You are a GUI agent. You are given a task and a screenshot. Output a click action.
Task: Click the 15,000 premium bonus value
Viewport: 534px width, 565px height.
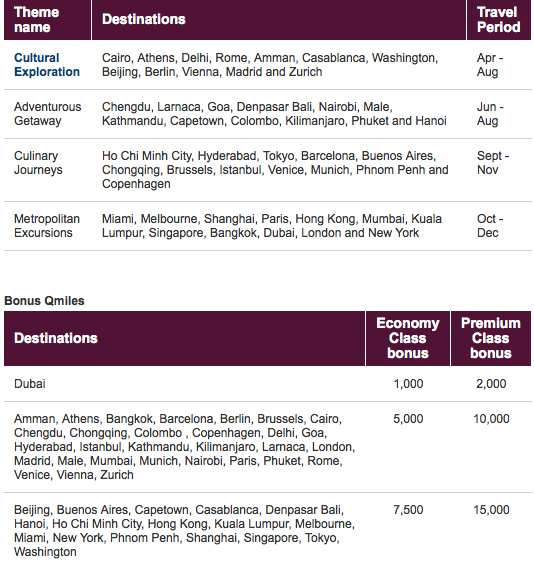coord(491,510)
